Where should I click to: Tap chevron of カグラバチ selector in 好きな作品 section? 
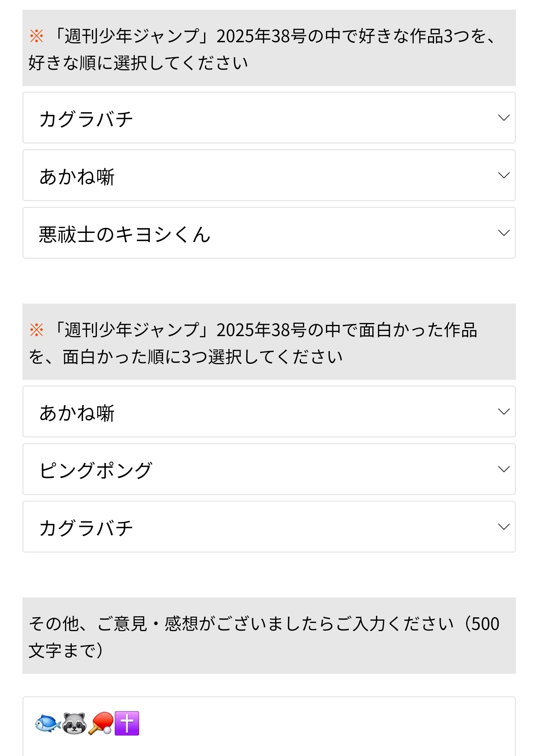pyautogui.click(x=504, y=118)
